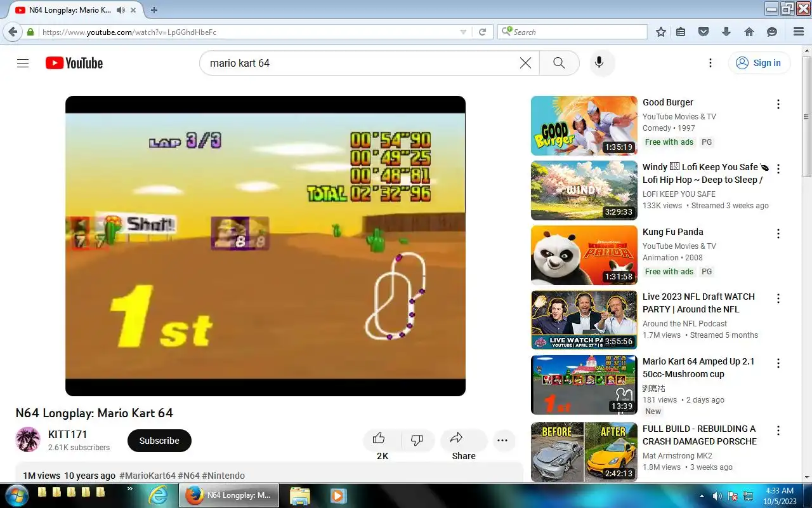
Task: Open the Good Burger thumbnail
Action: tap(584, 126)
